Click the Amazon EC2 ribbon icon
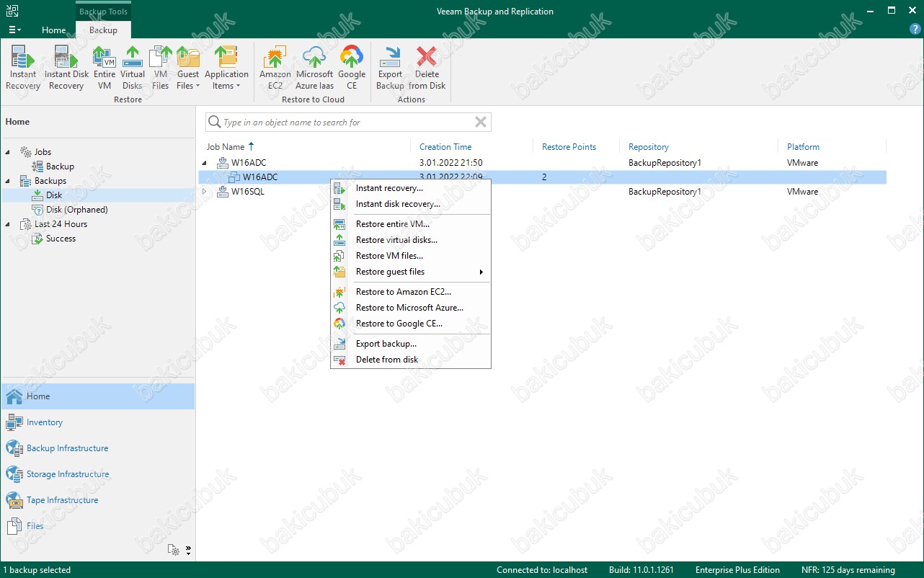 pyautogui.click(x=275, y=68)
